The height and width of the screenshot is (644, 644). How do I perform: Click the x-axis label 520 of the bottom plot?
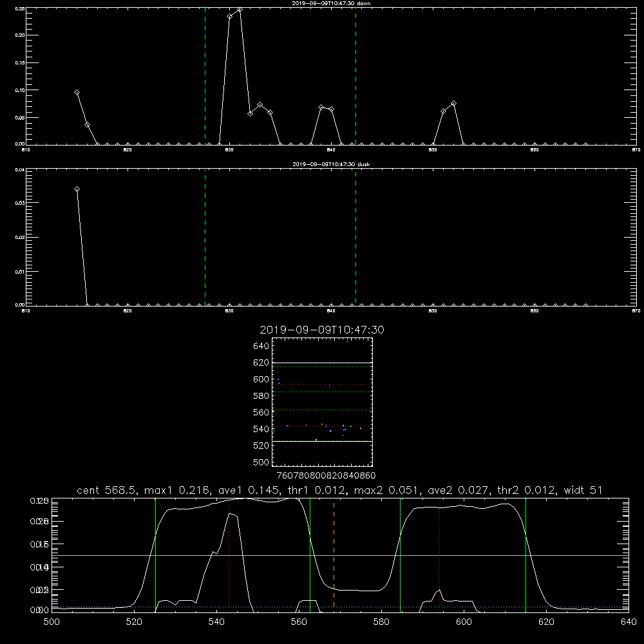point(134,622)
